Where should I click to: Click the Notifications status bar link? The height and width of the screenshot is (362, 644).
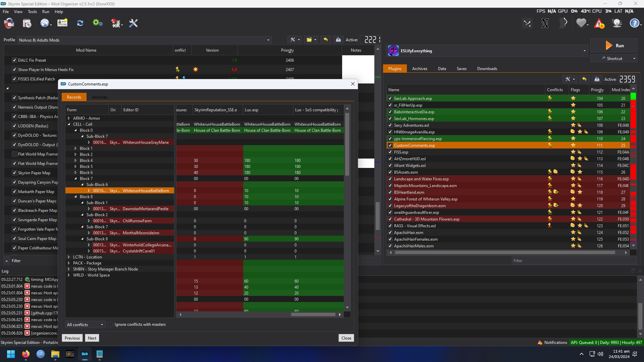(552, 343)
